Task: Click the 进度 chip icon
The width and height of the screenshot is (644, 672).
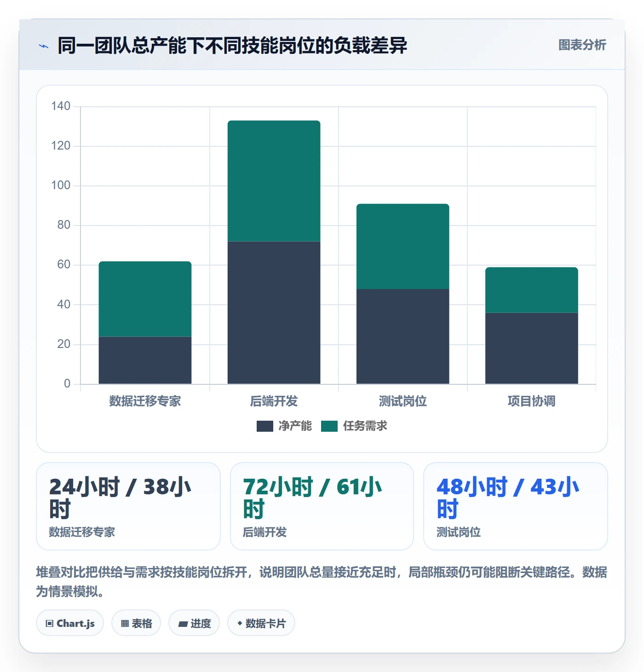Action: pos(183,624)
